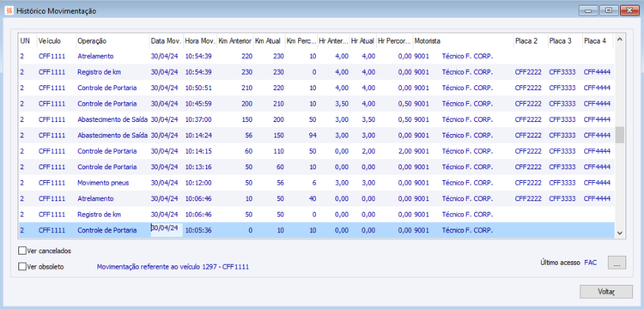Enable the Ver cancelados checkbox

(x=22, y=251)
